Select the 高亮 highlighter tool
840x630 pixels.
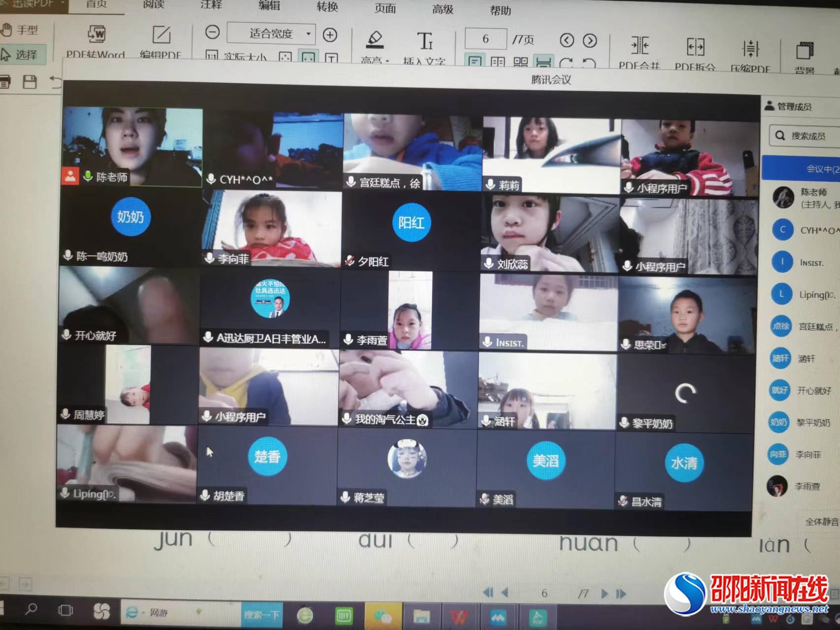375,39
